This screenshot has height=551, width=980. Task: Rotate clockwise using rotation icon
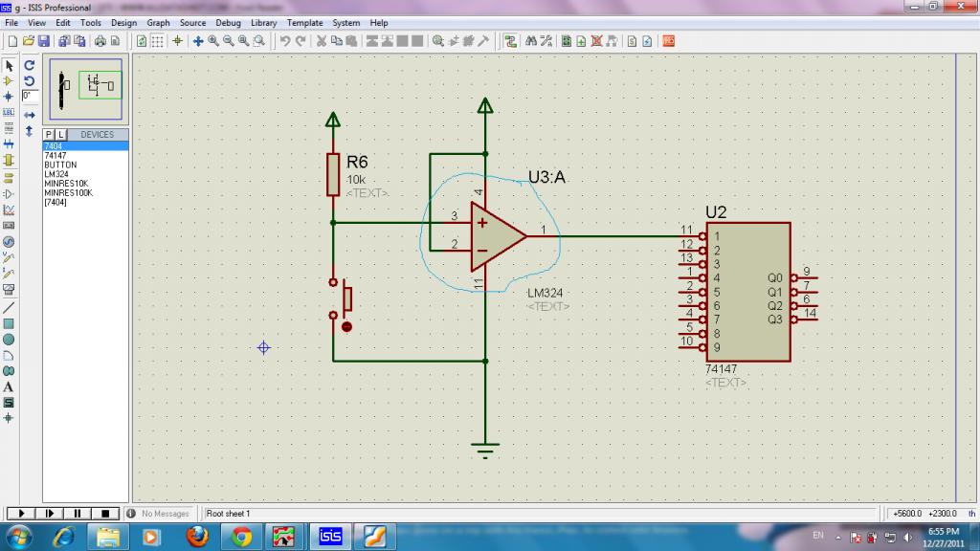click(x=30, y=65)
